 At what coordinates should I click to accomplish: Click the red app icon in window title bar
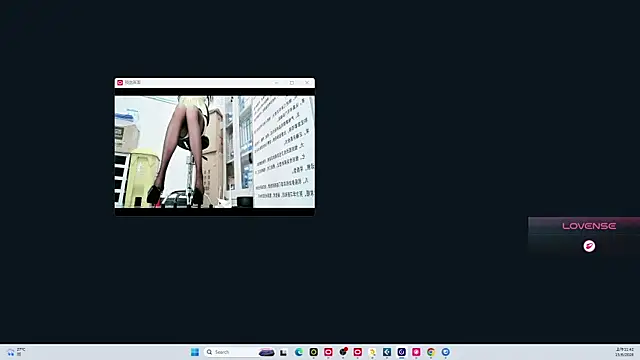(x=120, y=82)
